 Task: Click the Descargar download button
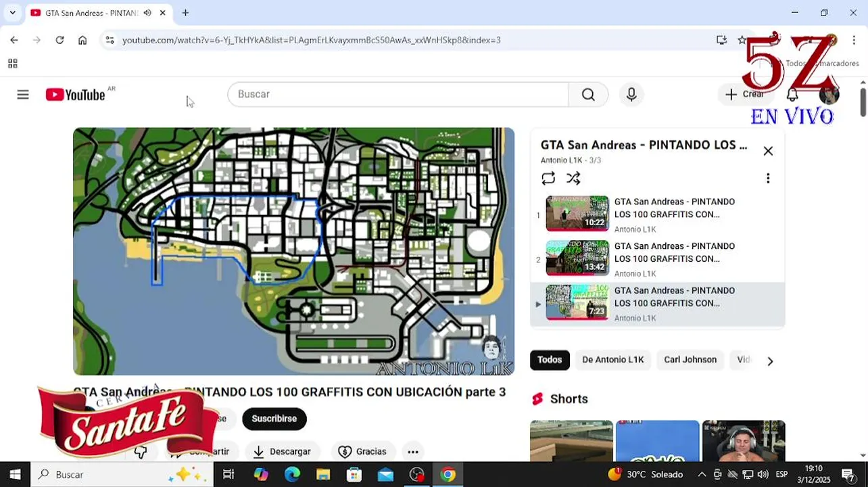point(283,452)
